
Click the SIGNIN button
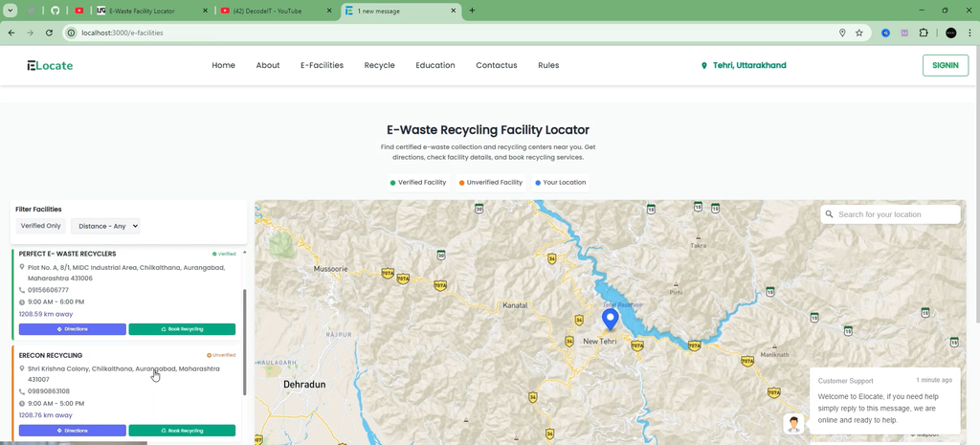[945, 65]
